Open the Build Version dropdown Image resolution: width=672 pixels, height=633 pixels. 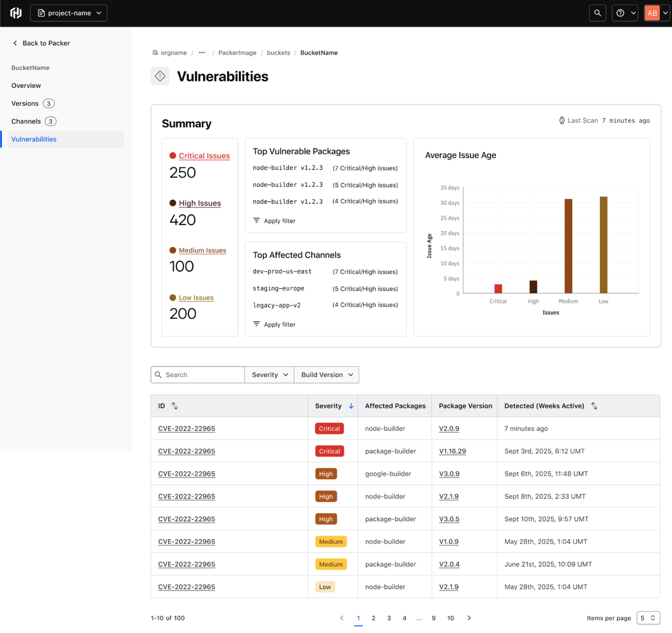coord(326,374)
